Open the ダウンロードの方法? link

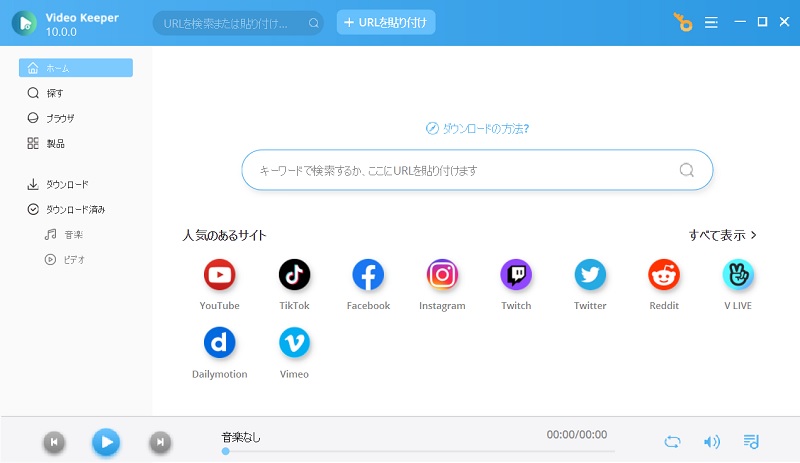(x=477, y=128)
